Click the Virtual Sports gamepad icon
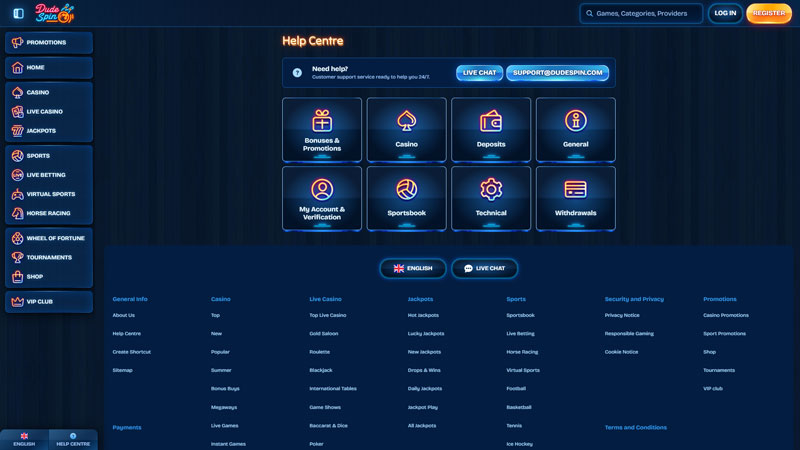The height and width of the screenshot is (450, 800). click(x=17, y=194)
